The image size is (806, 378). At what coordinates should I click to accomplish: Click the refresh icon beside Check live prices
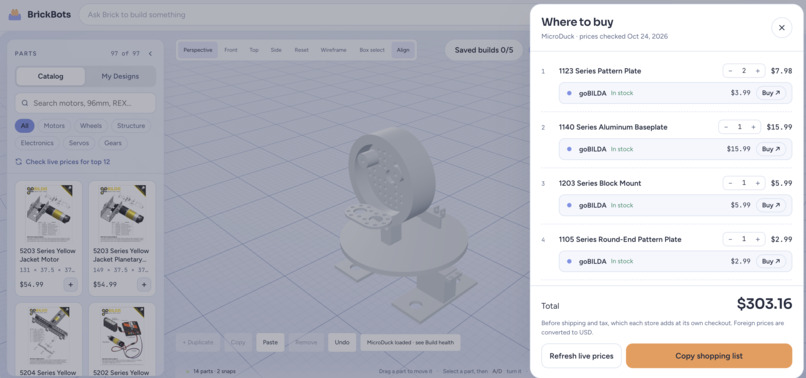(x=19, y=161)
